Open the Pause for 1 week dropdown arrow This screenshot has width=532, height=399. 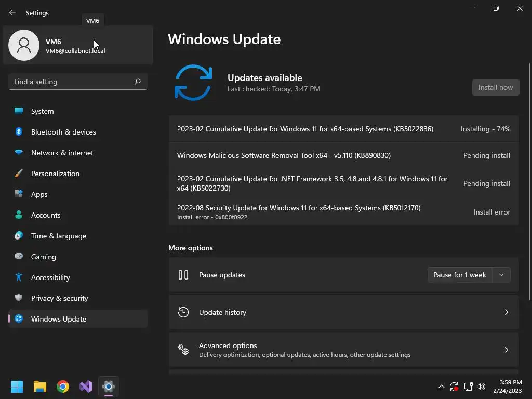click(x=501, y=275)
